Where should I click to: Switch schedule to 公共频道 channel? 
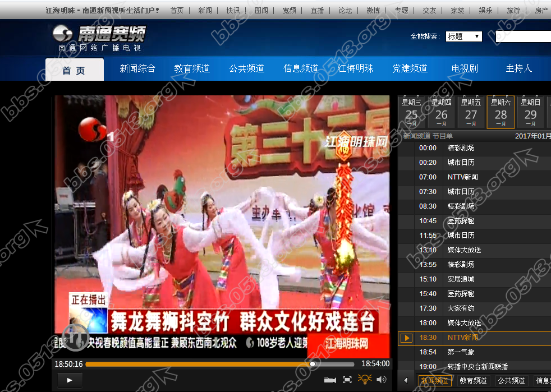(x=511, y=381)
